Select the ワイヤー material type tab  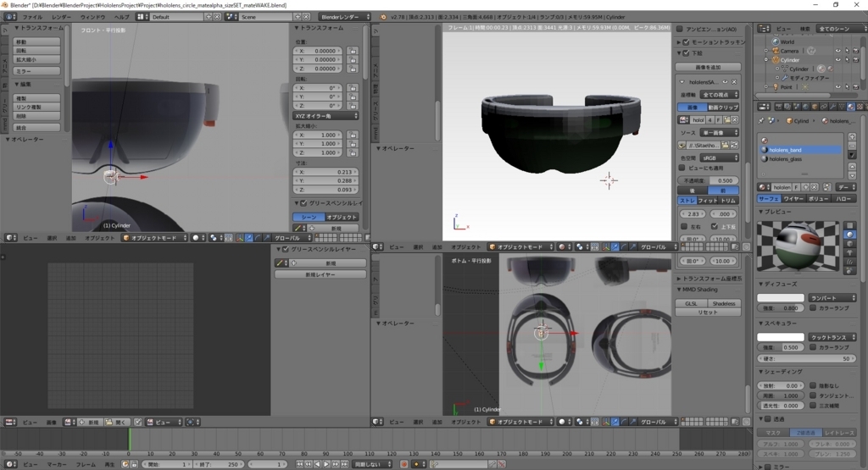(793, 198)
